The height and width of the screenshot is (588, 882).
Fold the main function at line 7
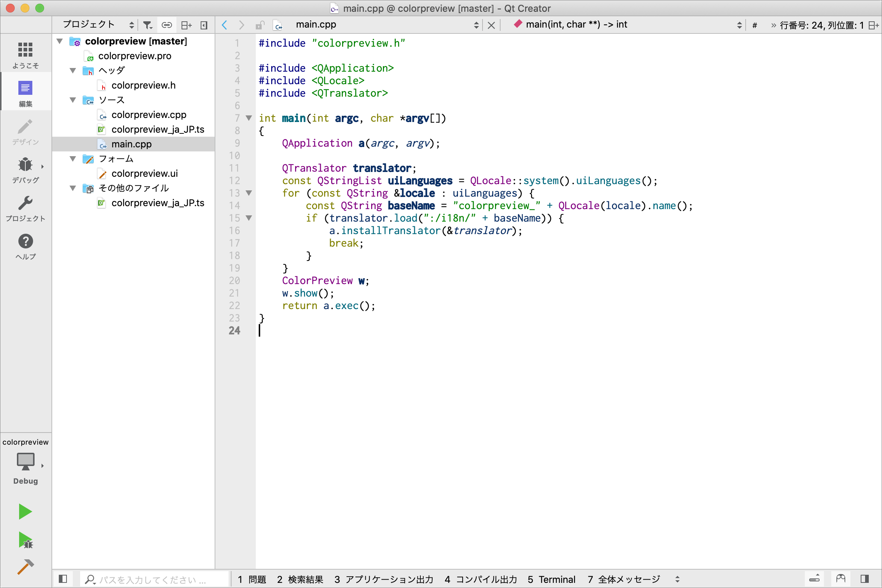(249, 118)
